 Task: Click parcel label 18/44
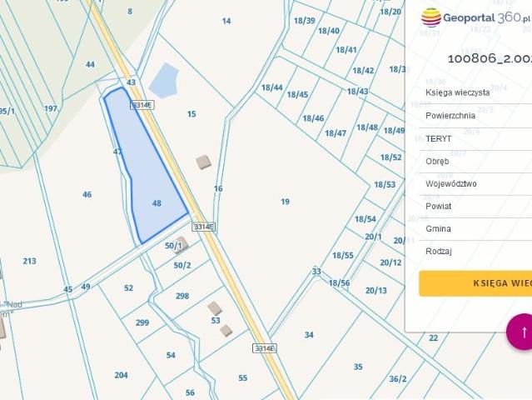[272, 87]
